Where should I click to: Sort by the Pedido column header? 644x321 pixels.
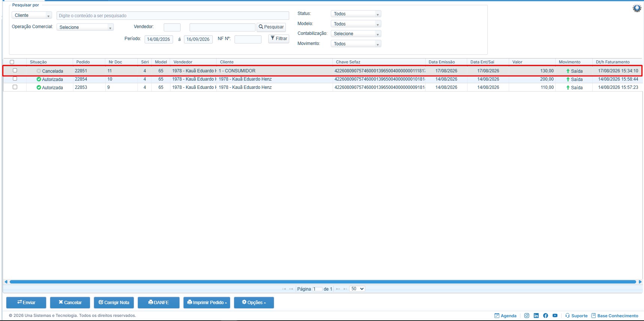pos(83,62)
